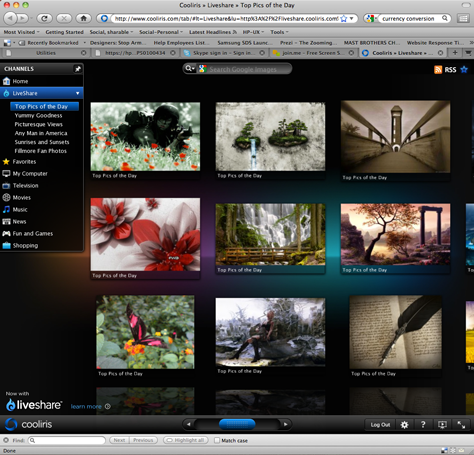Screen dimensions: 474x455
Task: Toggle Highlight all in find bar
Action: pyautogui.click(x=186, y=440)
